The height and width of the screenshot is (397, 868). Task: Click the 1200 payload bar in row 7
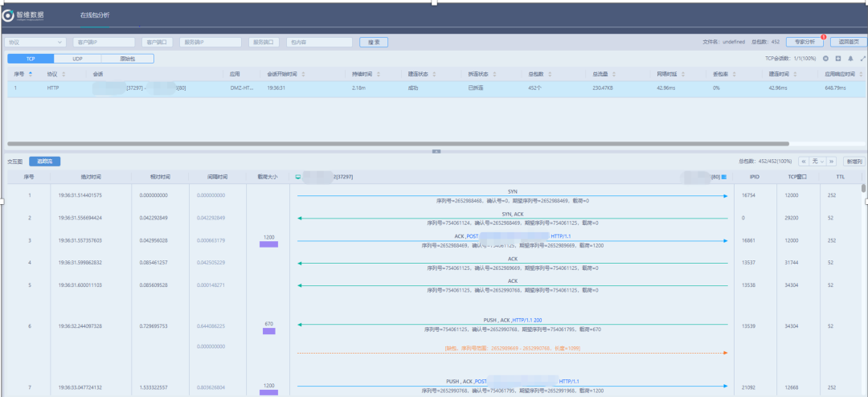coord(269,392)
